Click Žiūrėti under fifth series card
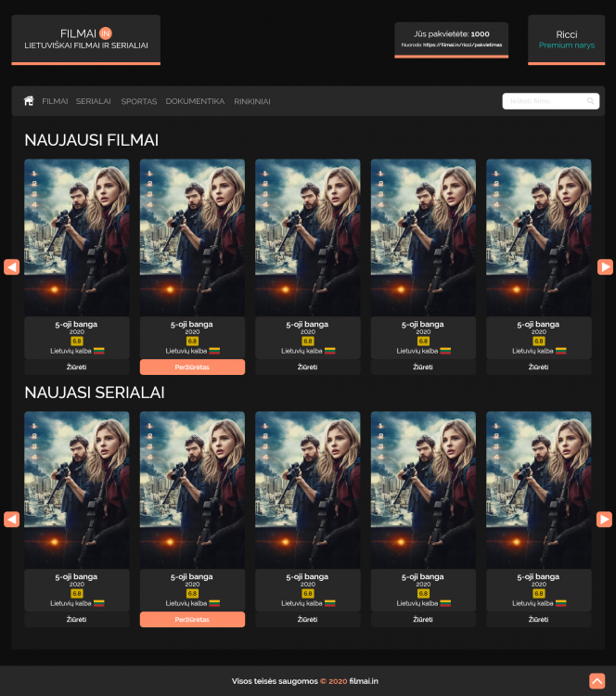Image resolution: width=616 pixels, height=696 pixels. point(539,619)
